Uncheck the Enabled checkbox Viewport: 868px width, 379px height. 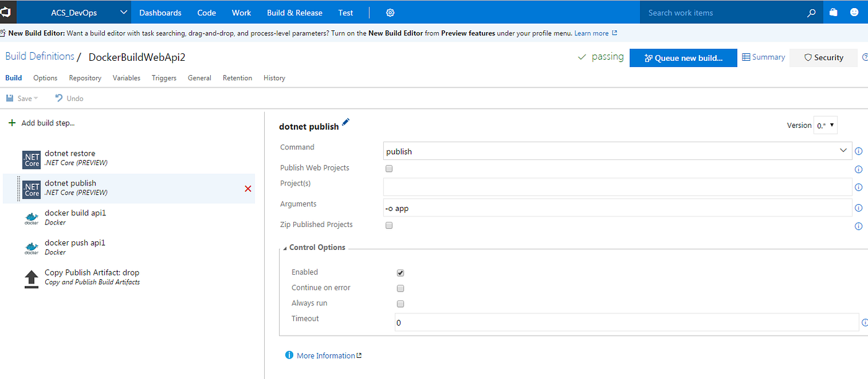401,273
